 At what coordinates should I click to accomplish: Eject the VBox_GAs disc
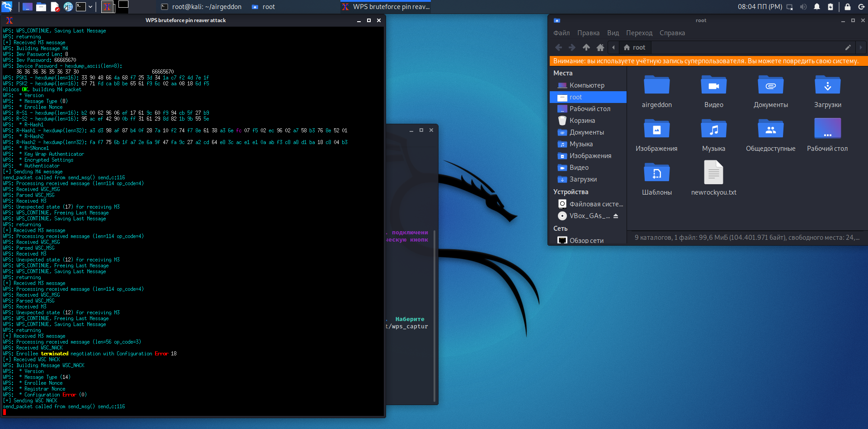(616, 216)
